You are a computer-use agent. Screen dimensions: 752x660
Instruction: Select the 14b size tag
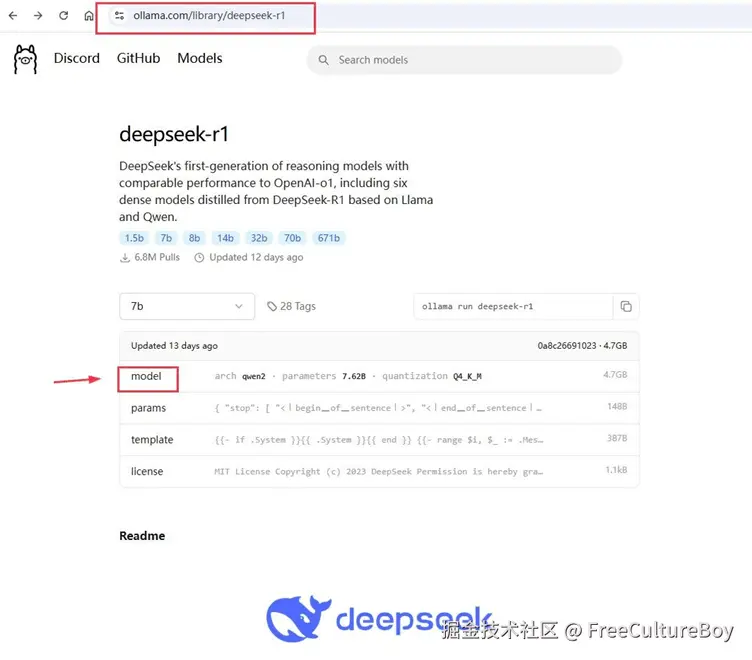pos(225,238)
